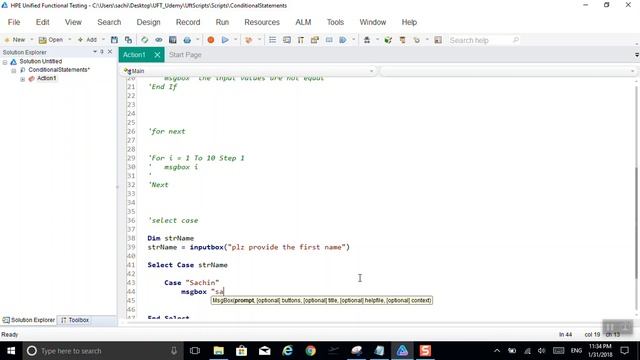The image size is (640, 360).
Task: Click the chain link toolbar icon
Action: point(158,40)
